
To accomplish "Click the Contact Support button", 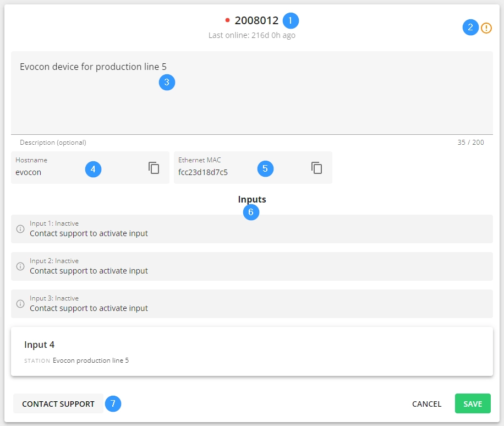I will coord(58,403).
